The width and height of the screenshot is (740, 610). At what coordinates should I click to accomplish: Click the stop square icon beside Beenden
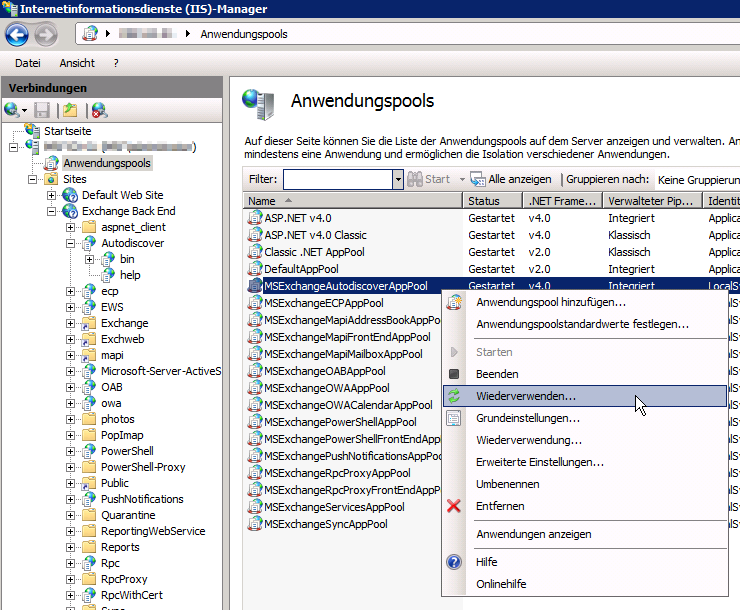point(454,374)
